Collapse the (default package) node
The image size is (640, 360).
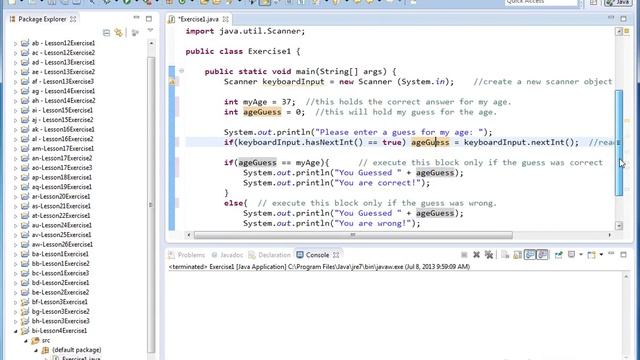(36, 350)
